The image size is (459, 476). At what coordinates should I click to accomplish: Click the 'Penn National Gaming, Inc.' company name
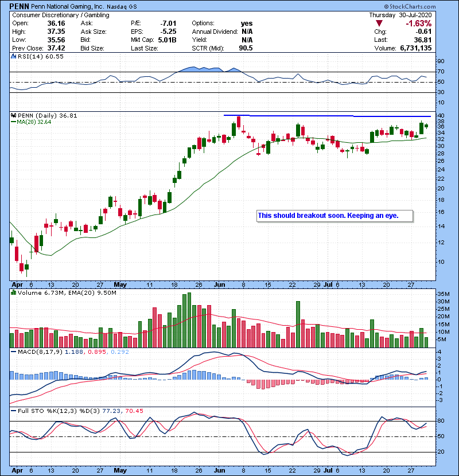(68, 7)
